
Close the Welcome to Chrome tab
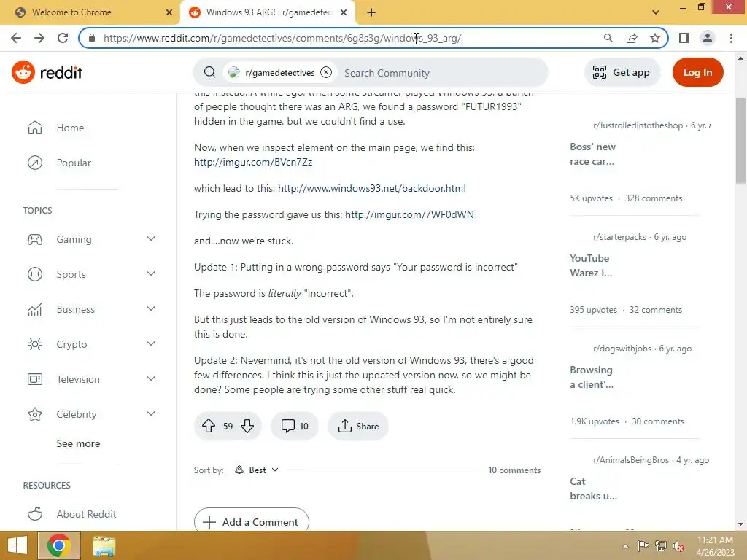(x=169, y=12)
